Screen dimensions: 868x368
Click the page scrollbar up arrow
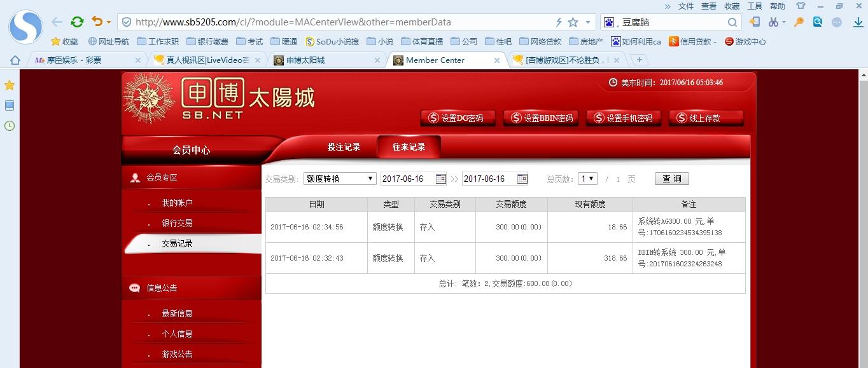point(863,74)
